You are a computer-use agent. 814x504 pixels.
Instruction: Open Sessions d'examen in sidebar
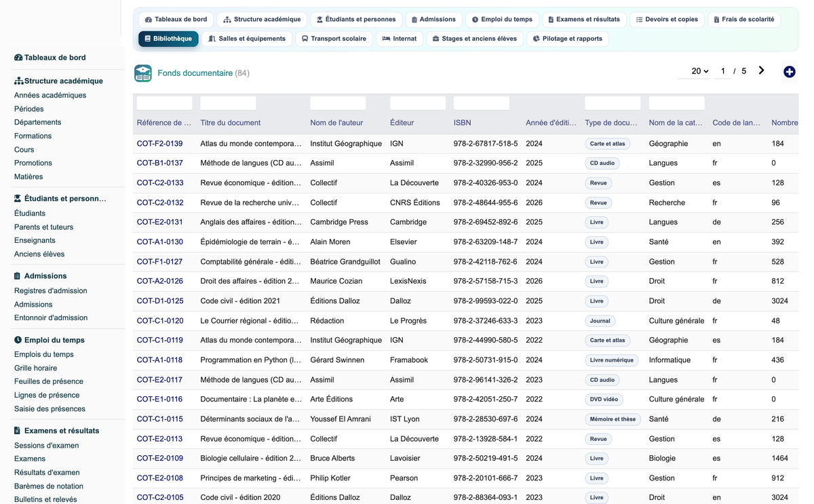pos(47,445)
